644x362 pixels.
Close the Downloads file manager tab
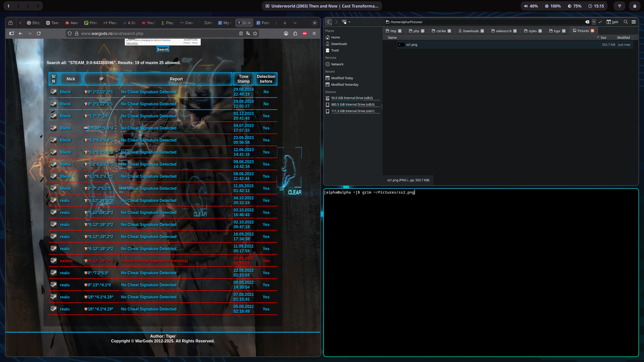(x=482, y=31)
